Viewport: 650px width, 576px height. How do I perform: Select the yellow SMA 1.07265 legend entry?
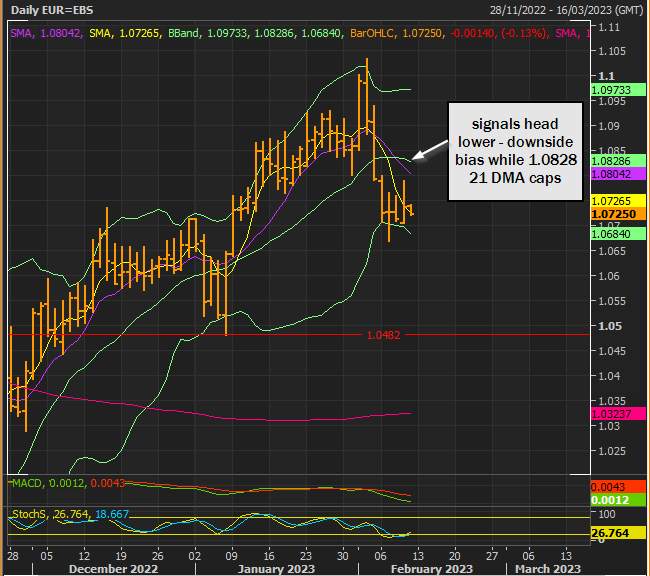tap(125, 33)
